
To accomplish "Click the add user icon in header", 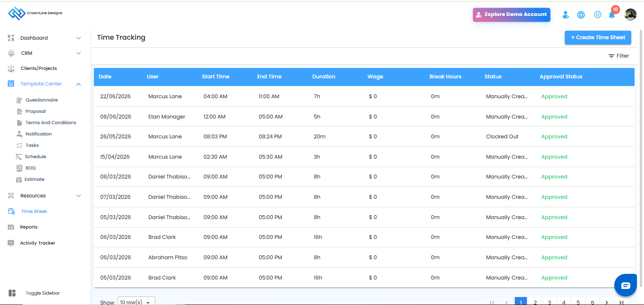I will click(566, 15).
